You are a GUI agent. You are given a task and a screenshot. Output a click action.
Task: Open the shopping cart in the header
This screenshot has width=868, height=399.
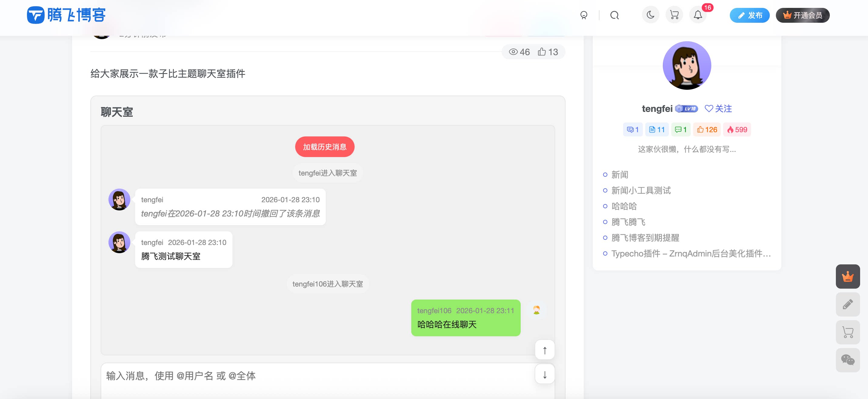[x=674, y=15]
